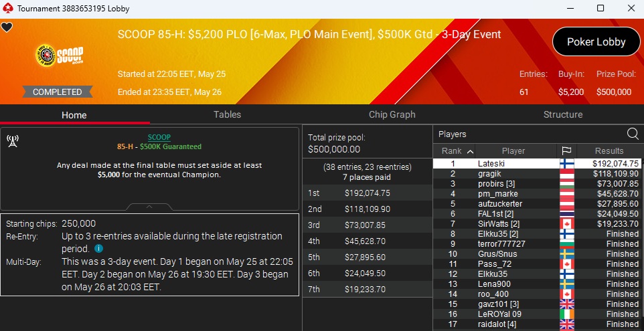
Task: Switch to the Tables tab
Action: [x=227, y=114]
